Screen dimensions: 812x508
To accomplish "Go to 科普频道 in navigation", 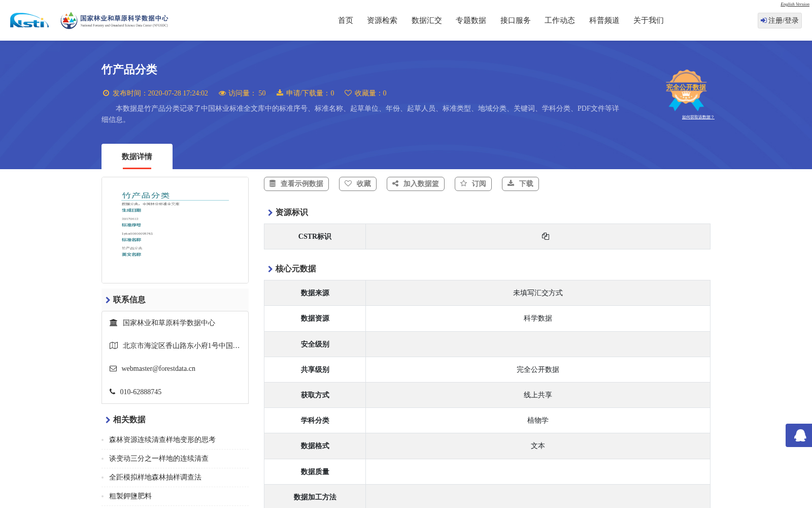I will click(x=604, y=20).
